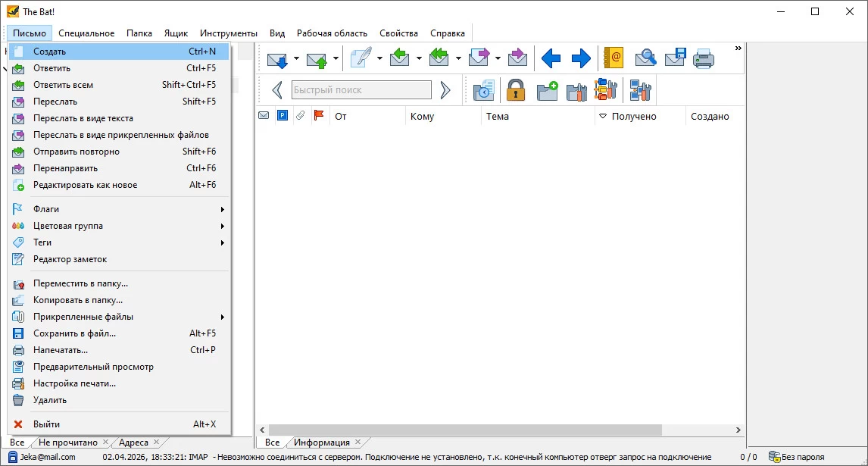868x466 pixels.
Task: Click the save message floppy envelope icon
Action: [x=675, y=58]
